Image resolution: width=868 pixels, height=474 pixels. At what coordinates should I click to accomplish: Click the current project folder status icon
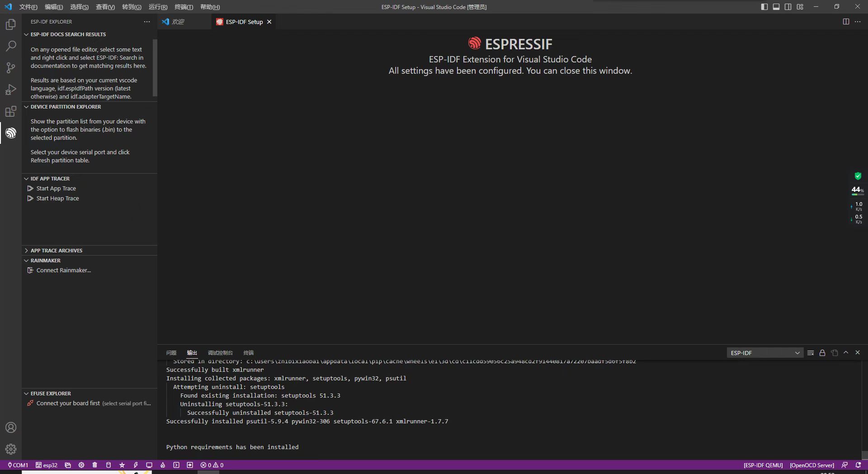(x=68, y=465)
